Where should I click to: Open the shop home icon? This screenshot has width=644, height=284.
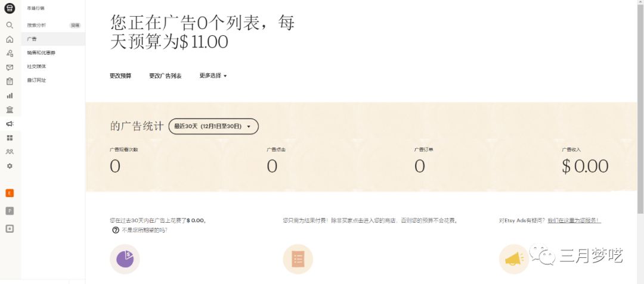point(10,39)
